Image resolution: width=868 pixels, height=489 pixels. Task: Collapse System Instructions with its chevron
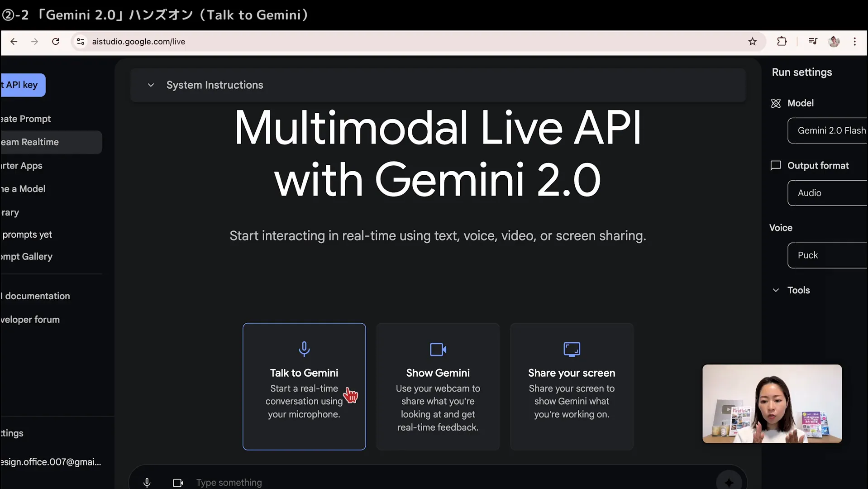pos(151,85)
